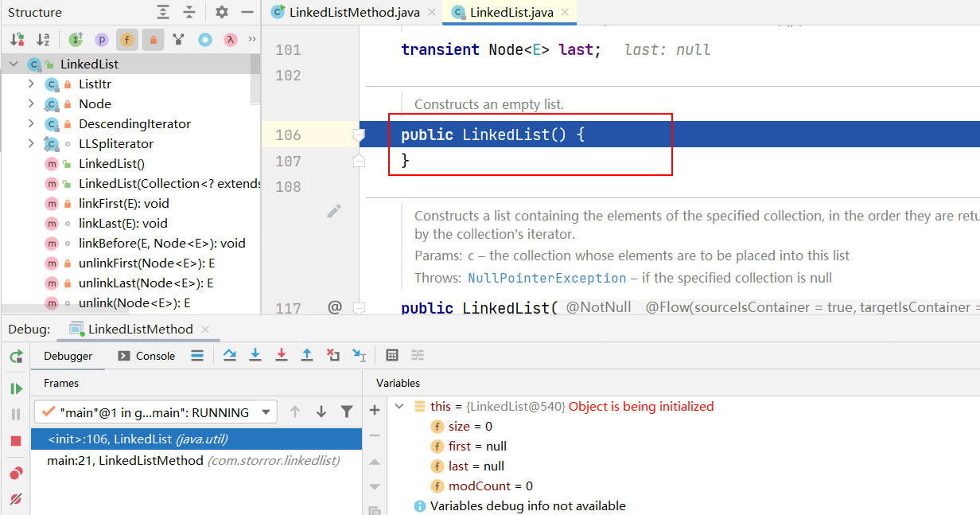Open Evaluate Expression calculator icon
980x515 pixels.
[x=392, y=356]
